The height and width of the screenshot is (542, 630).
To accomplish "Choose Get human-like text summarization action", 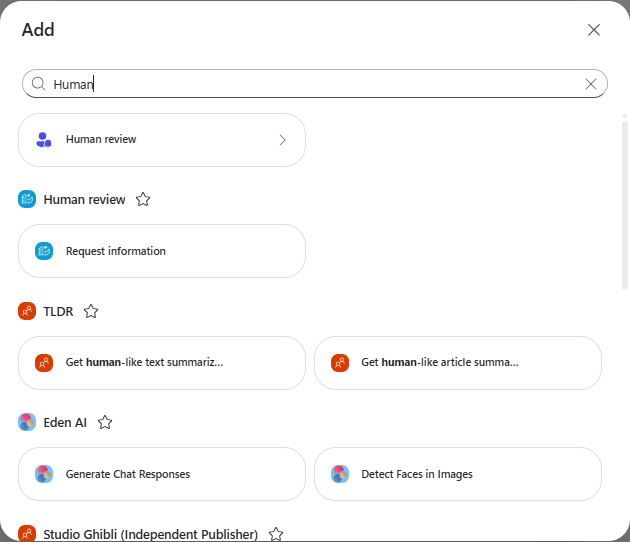I will click(x=162, y=363).
